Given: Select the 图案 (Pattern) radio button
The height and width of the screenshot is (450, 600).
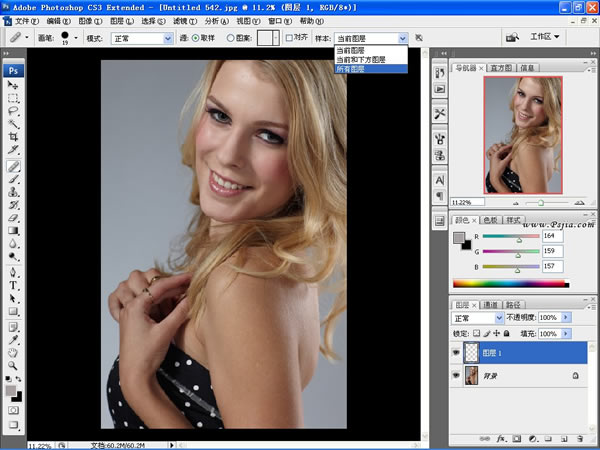Looking at the screenshot, I should coord(231,38).
